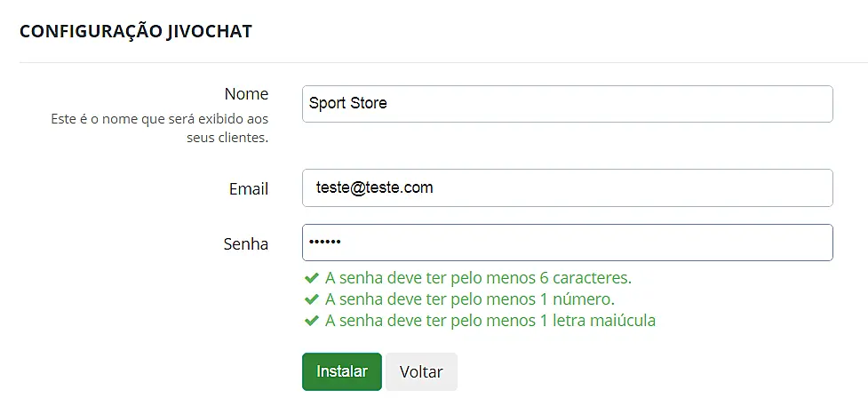Click the Nome field label
Image resolution: width=868 pixels, height=414 pixels.
tap(246, 94)
